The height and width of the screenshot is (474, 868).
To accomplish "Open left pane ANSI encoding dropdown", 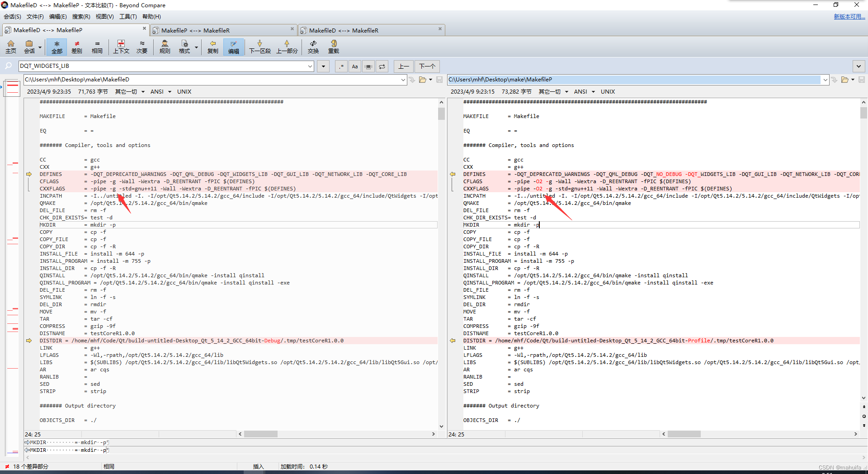I will [x=161, y=92].
